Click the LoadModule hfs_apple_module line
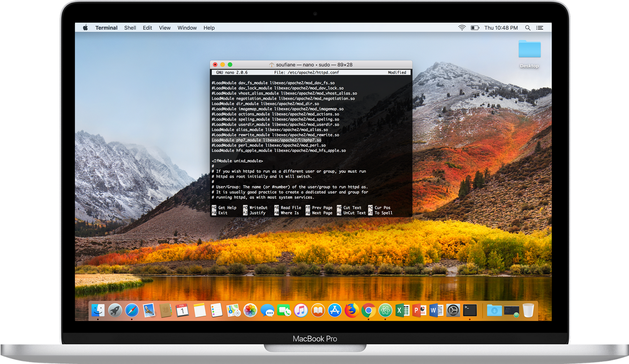The height and width of the screenshot is (364, 629). point(279,150)
